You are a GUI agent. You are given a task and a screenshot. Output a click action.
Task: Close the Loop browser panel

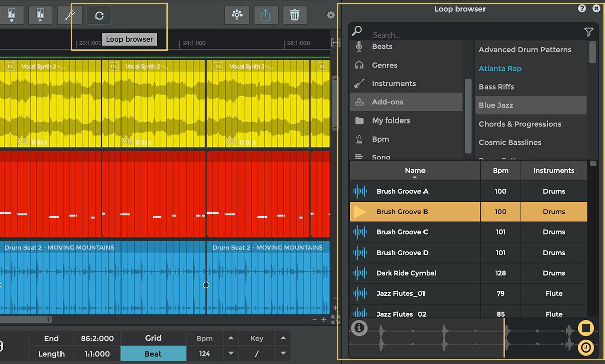(x=595, y=8)
